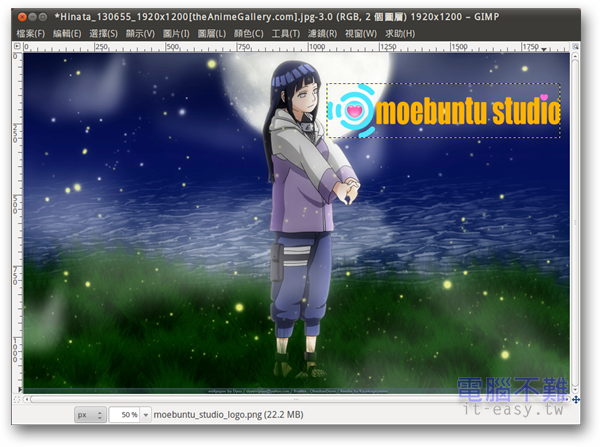This screenshot has height=447, width=600.
Task: Click the zoom-on-resize icon at top-right corner
Action: point(575,46)
